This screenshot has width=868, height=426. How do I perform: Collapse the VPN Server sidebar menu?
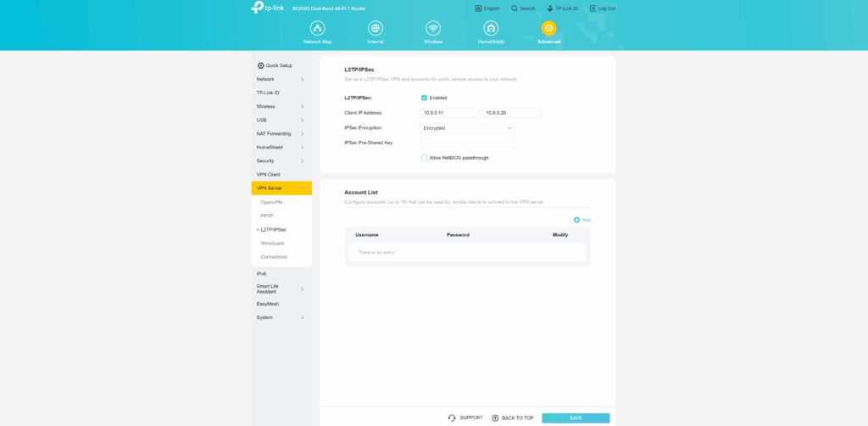[x=281, y=188]
